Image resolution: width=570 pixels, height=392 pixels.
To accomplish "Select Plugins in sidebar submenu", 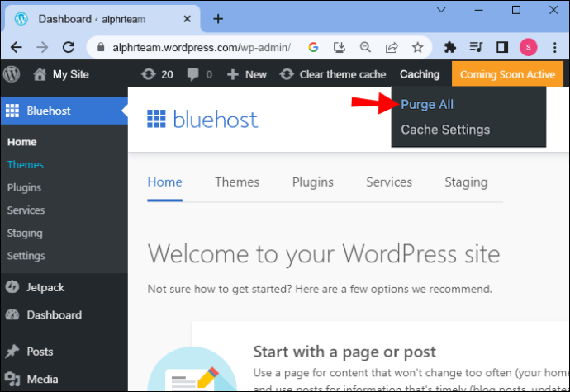I will [24, 187].
